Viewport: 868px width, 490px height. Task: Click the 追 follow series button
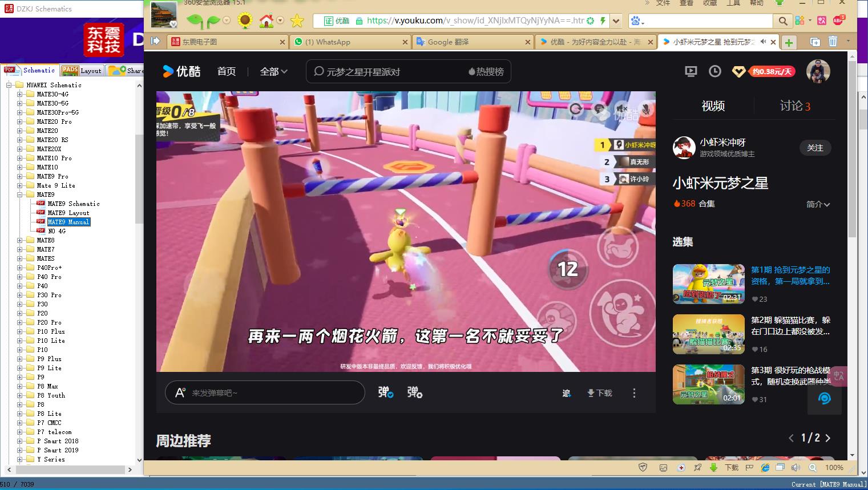click(567, 393)
